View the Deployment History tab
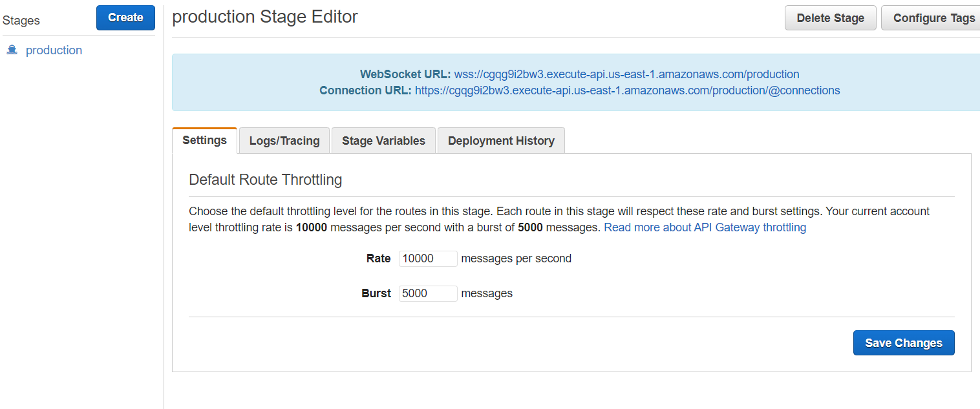Image resolution: width=980 pixels, height=409 pixels. coord(501,141)
